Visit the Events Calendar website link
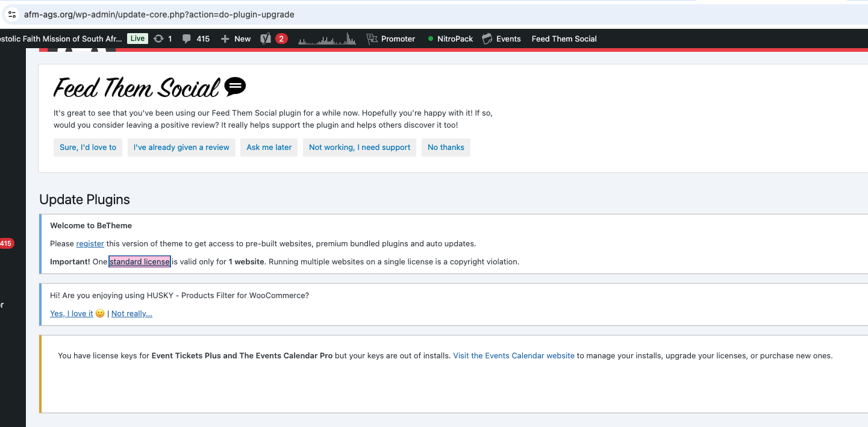 (514, 356)
